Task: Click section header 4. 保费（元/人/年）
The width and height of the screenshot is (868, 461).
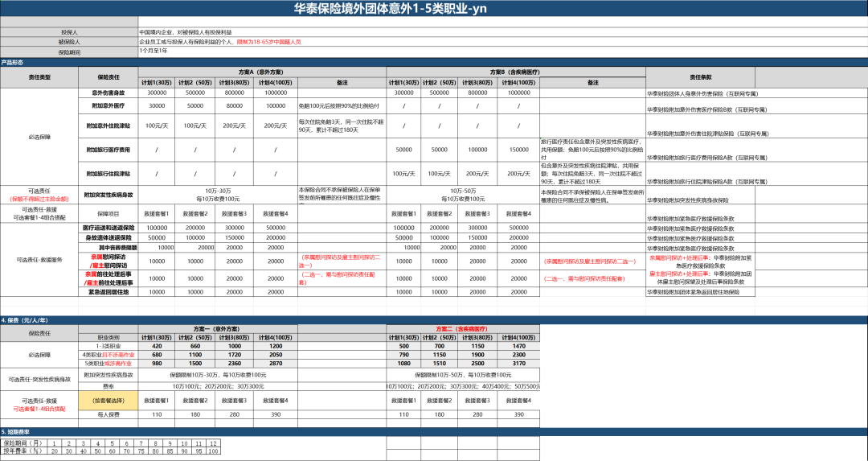Action: (434, 320)
